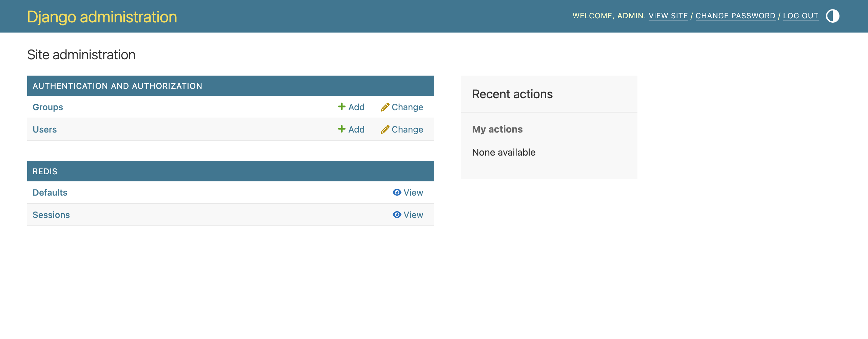Open the Sessions model link
This screenshot has width=868, height=339.
coord(51,215)
